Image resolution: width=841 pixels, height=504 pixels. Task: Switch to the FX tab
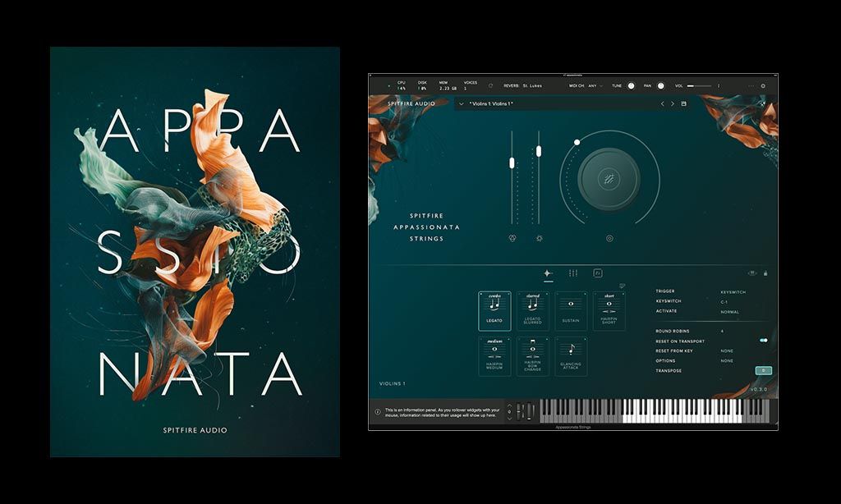[598, 273]
